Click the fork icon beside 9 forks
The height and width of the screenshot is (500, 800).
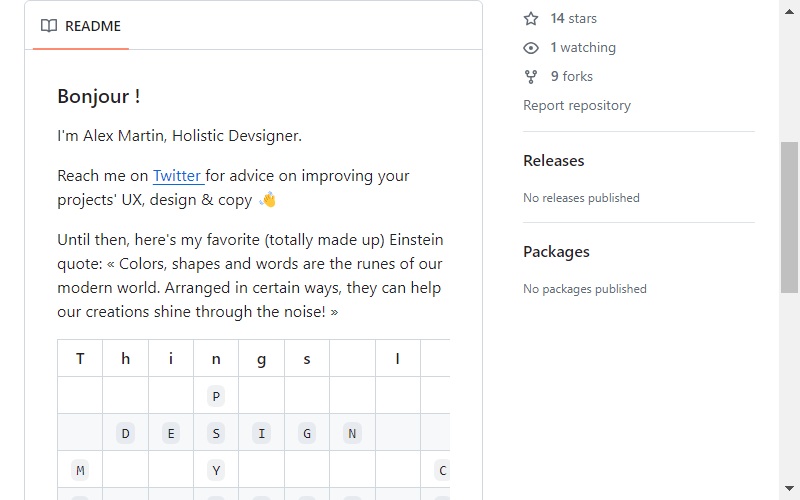click(x=531, y=77)
